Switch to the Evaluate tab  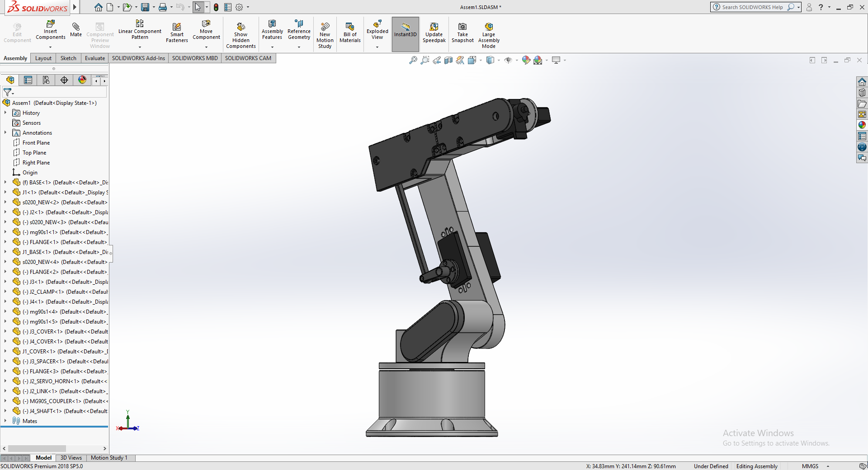pos(94,58)
